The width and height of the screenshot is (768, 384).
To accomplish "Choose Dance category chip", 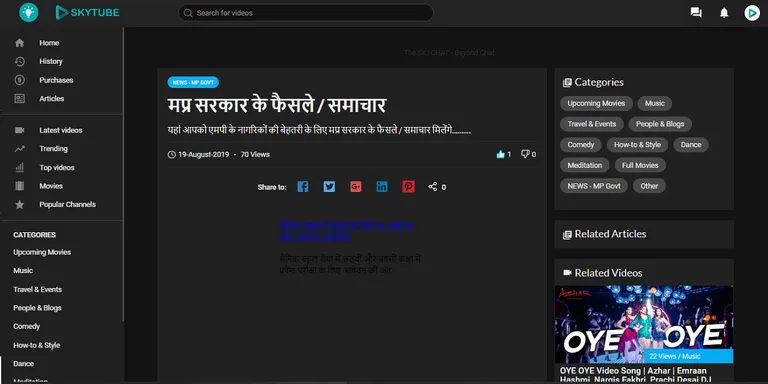I will pos(691,144).
